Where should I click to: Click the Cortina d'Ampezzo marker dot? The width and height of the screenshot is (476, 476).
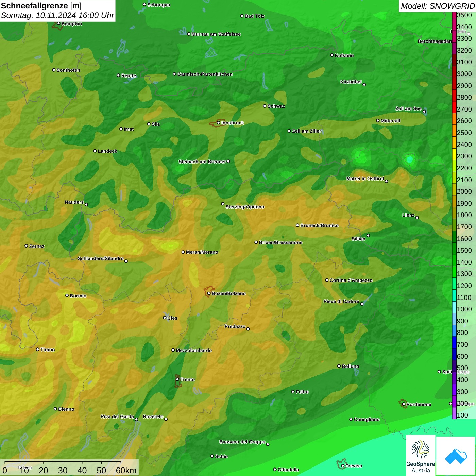327,280
